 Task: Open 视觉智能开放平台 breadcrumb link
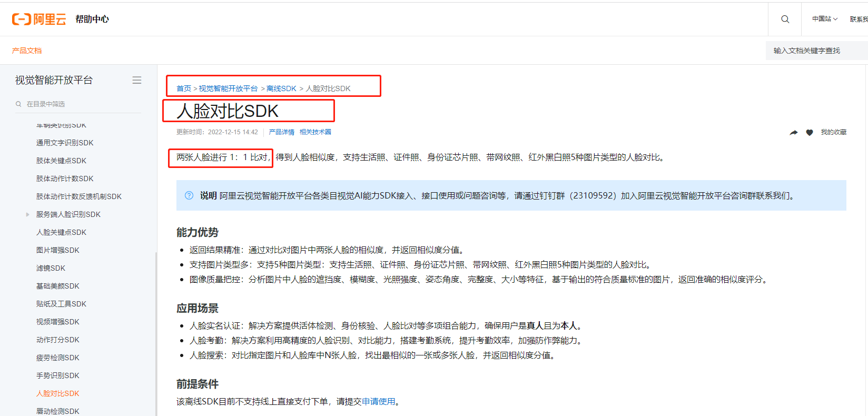point(228,88)
